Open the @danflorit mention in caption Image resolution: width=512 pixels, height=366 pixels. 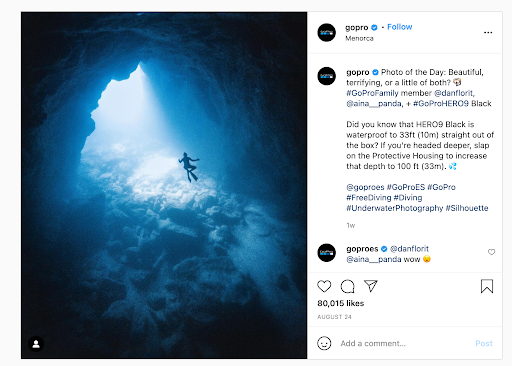[x=453, y=93]
